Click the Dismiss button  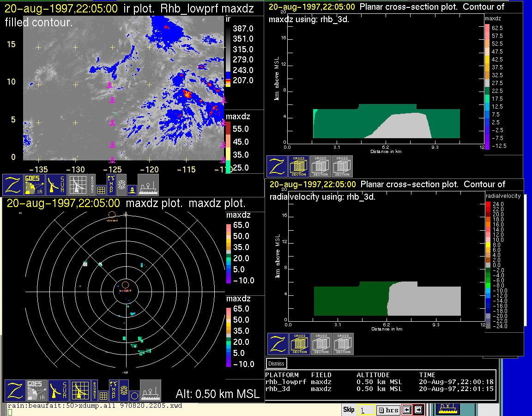tap(277, 364)
